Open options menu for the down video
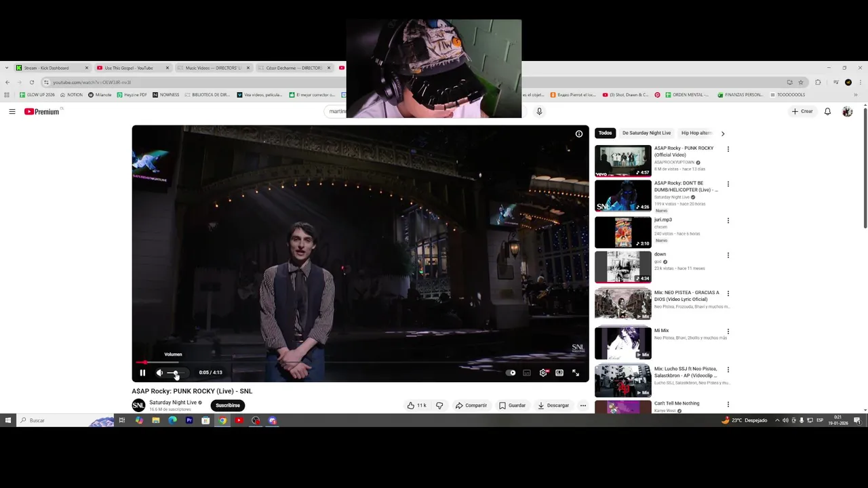The width and height of the screenshot is (868, 488). click(728, 256)
